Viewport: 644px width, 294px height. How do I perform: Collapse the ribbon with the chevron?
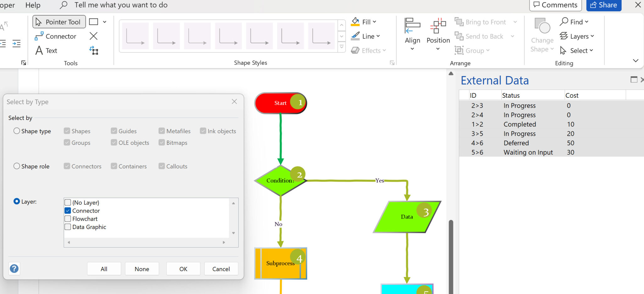pyautogui.click(x=636, y=60)
